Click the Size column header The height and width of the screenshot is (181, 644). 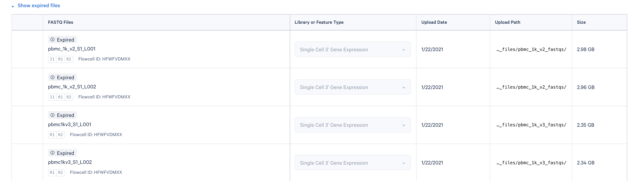click(581, 22)
